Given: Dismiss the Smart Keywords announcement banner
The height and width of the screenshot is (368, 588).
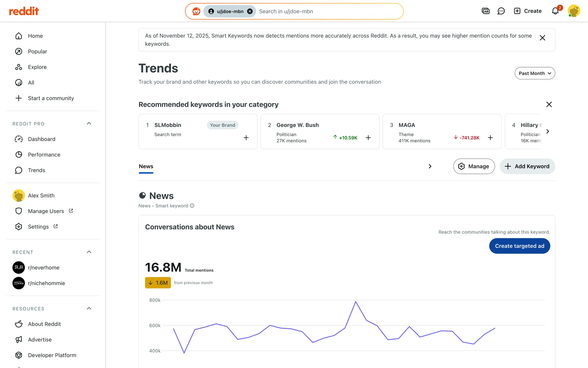Looking at the screenshot, I should point(542,38).
